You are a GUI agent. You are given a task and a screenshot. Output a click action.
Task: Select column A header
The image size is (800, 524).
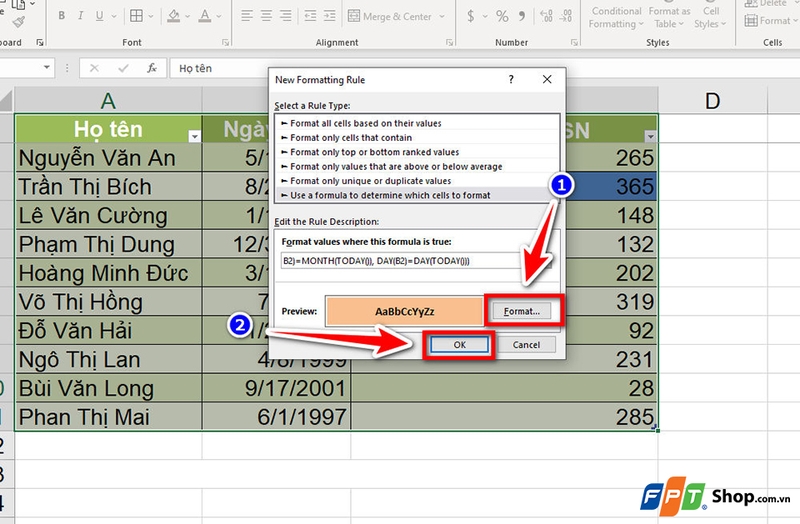click(x=108, y=101)
